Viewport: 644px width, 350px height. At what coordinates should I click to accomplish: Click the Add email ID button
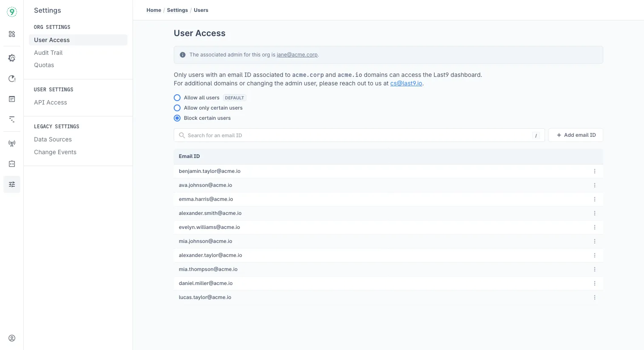[576, 135]
